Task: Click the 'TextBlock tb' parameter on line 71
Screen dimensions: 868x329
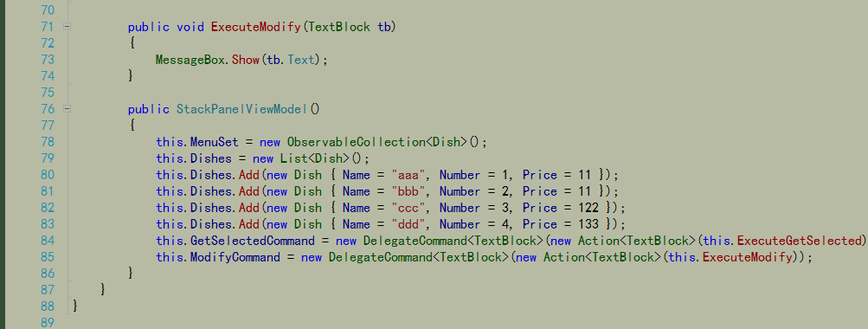Action: [349, 27]
